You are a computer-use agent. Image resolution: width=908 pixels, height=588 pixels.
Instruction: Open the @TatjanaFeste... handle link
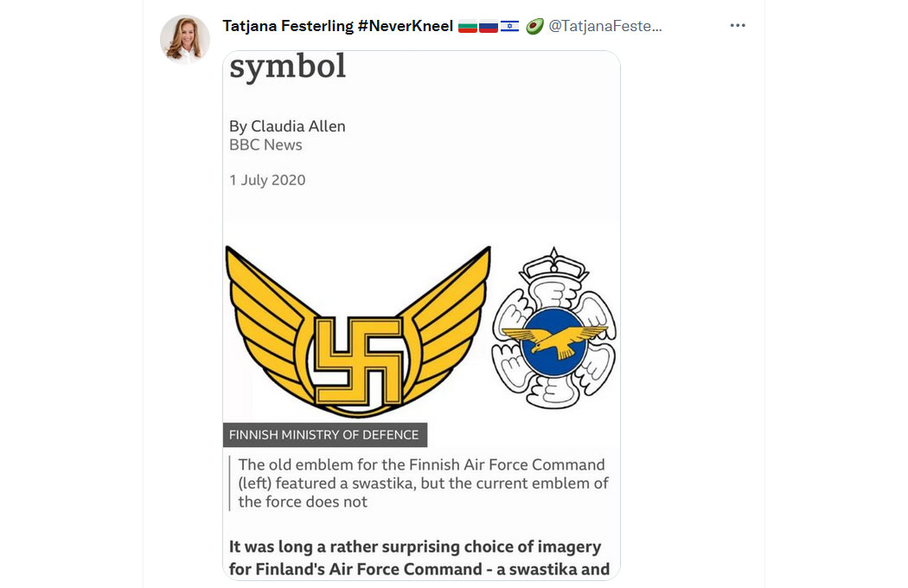click(x=605, y=26)
